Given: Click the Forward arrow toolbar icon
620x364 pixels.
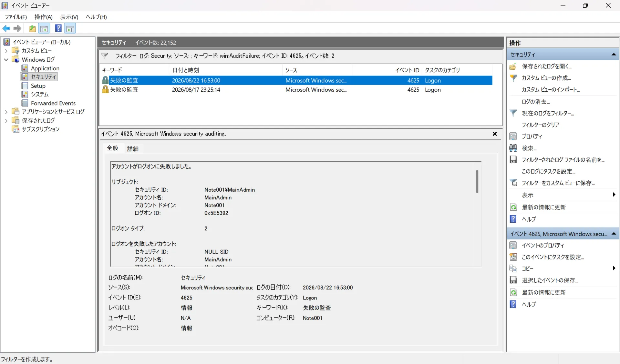Looking at the screenshot, I should click(x=17, y=29).
